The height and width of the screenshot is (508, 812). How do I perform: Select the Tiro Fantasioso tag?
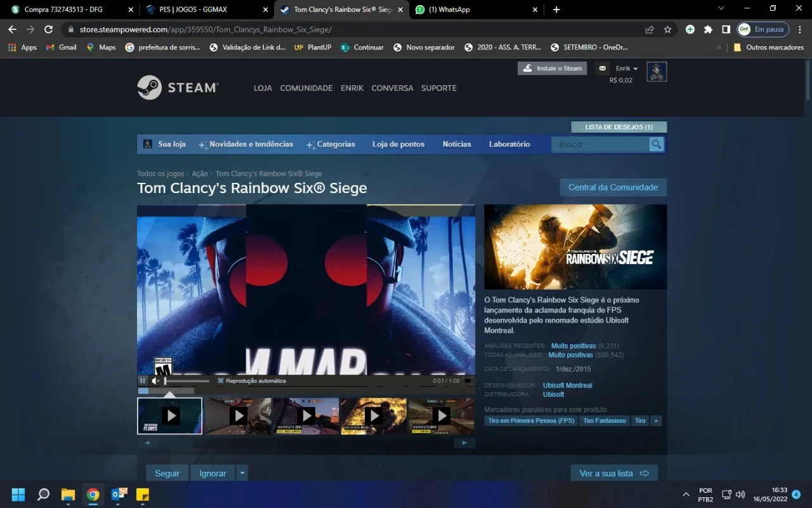click(x=605, y=420)
